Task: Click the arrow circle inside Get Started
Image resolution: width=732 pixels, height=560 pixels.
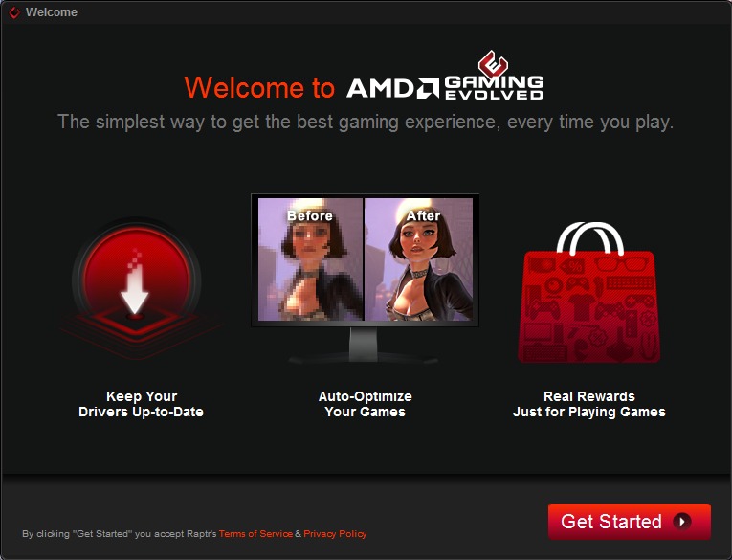Action: [x=681, y=522]
